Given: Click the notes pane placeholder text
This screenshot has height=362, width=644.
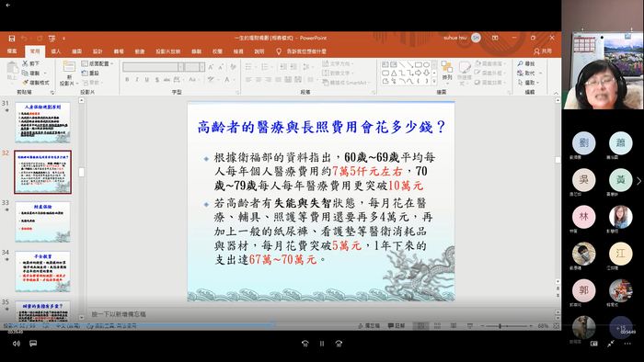Looking at the screenshot, I should 119,314.
